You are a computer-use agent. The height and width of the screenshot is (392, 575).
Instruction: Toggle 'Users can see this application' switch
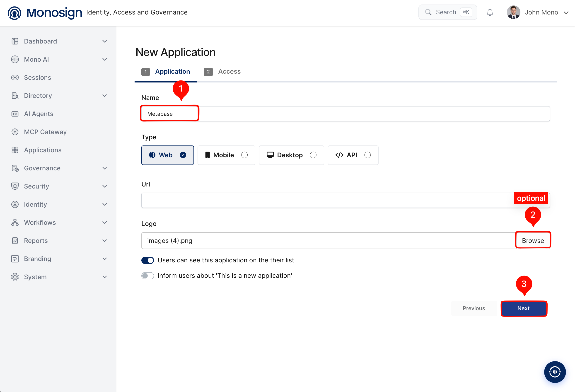(148, 260)
